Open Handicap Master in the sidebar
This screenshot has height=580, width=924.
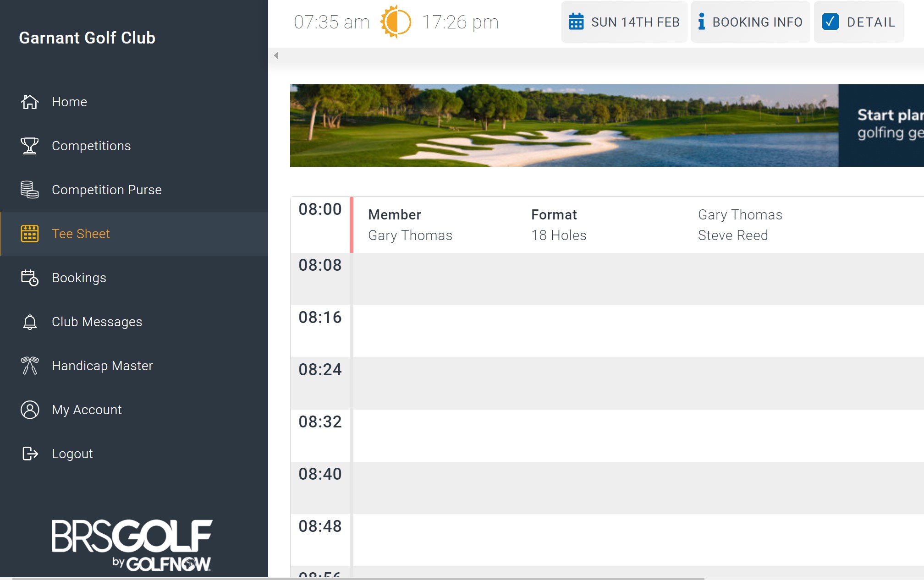[x=134, y=366]
